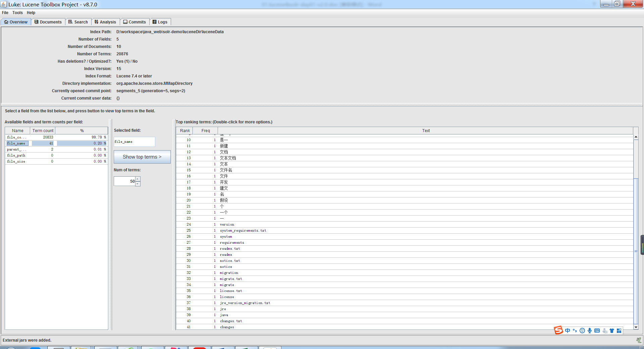Click the Rank column header
Screen dimensions: 644x349
click(185, 131)
